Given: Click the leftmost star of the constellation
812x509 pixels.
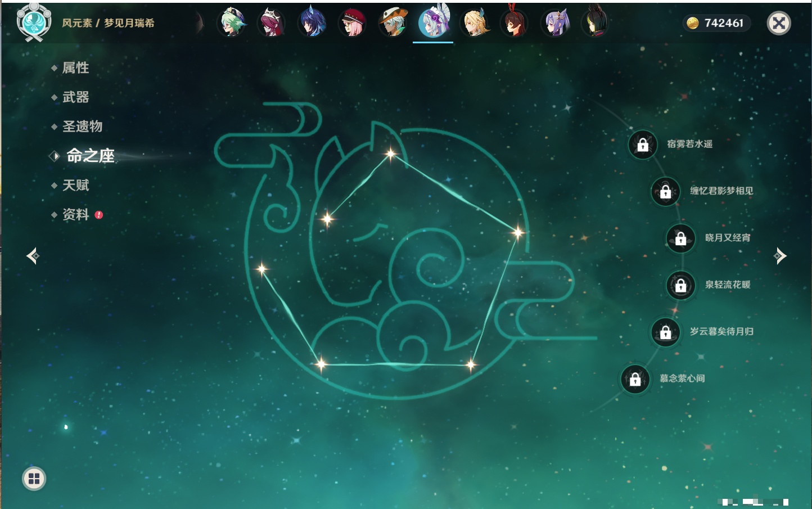Looking at the screenshot, I should coord(261,269).
